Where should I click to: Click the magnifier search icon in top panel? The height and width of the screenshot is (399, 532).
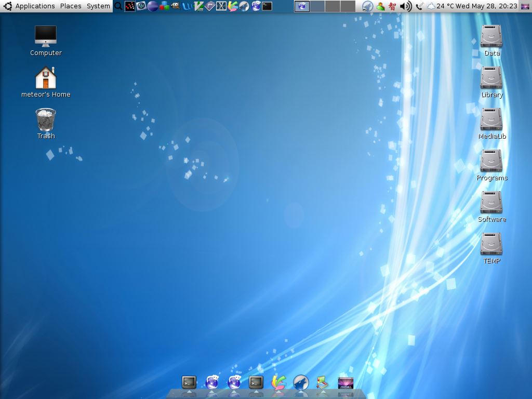click(x=118, y=6)
